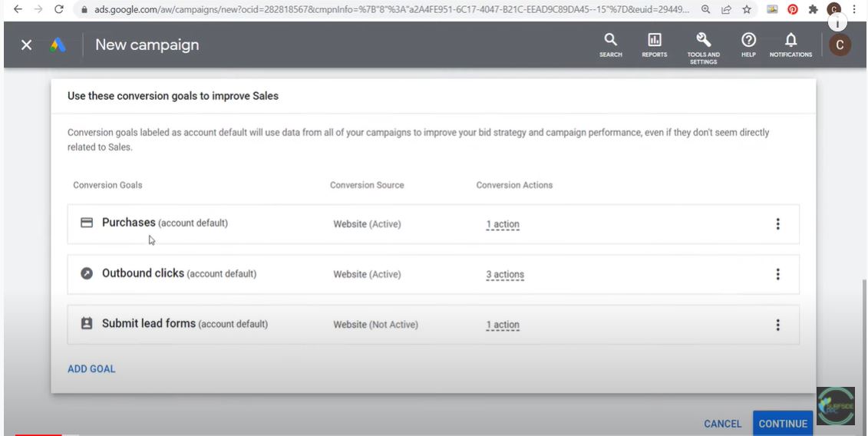
Task: Click the browser address bar URL
Action: pyautogui.click(x=392, y=9)
